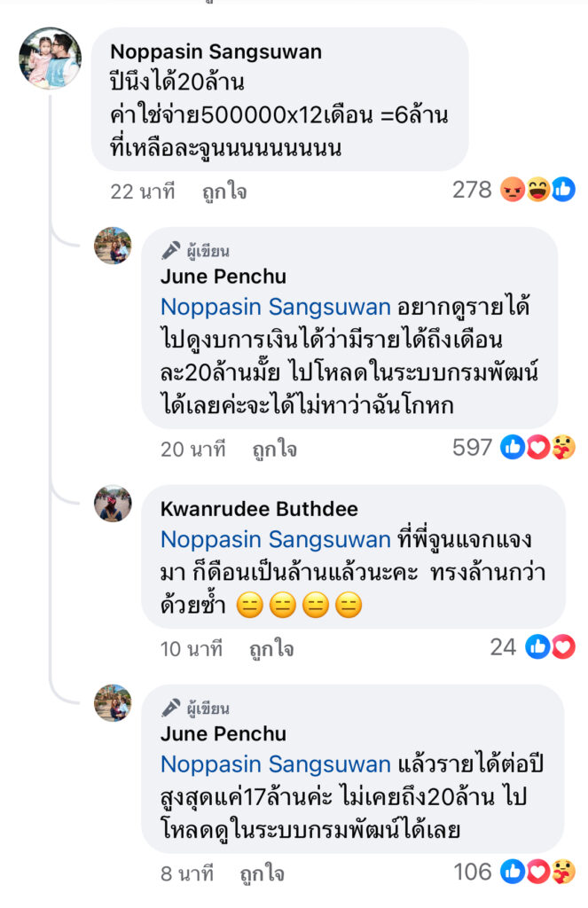Click the blue like icon beside 278
Viewport: 588px width, 908px height.
coord(563,189)
